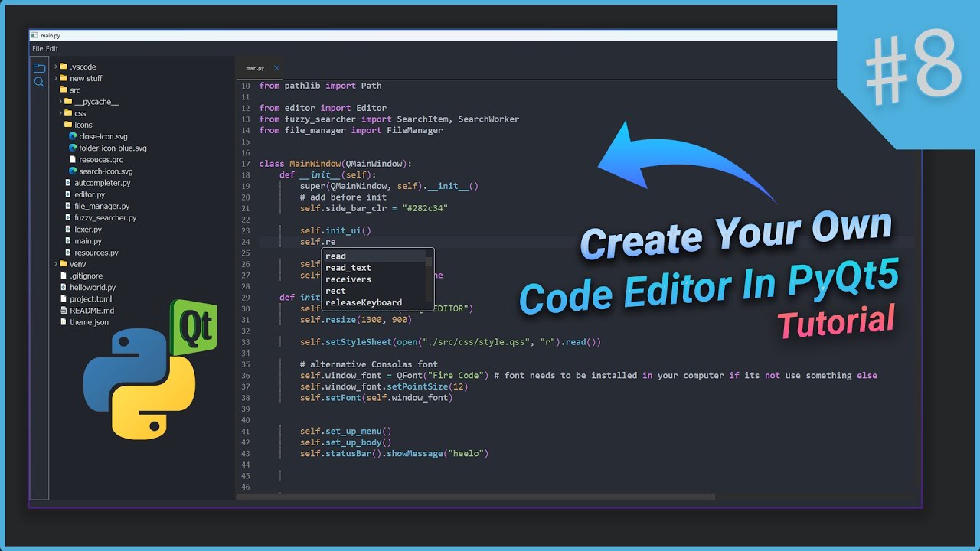This screenshot has width=980, height=551.
Task: Expand the __pycache__ folder chevron
Action: pos(60,101)
